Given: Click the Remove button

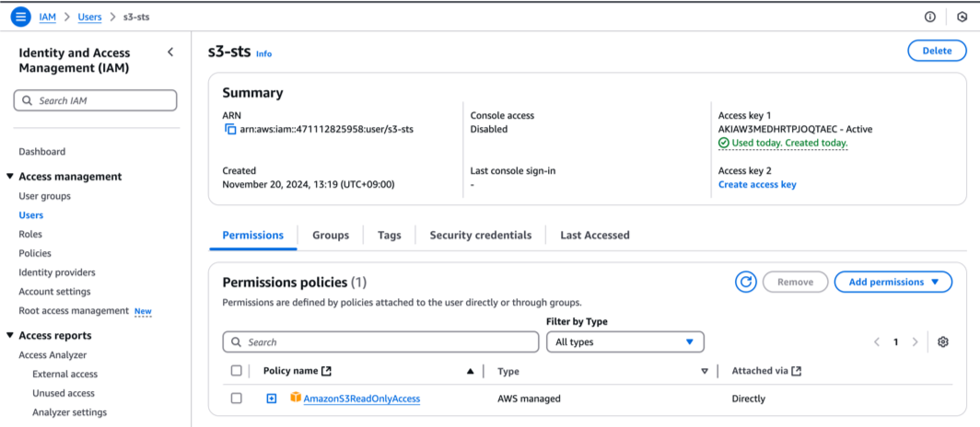Looking at the screenshot, I should click(x=795, y=283).
